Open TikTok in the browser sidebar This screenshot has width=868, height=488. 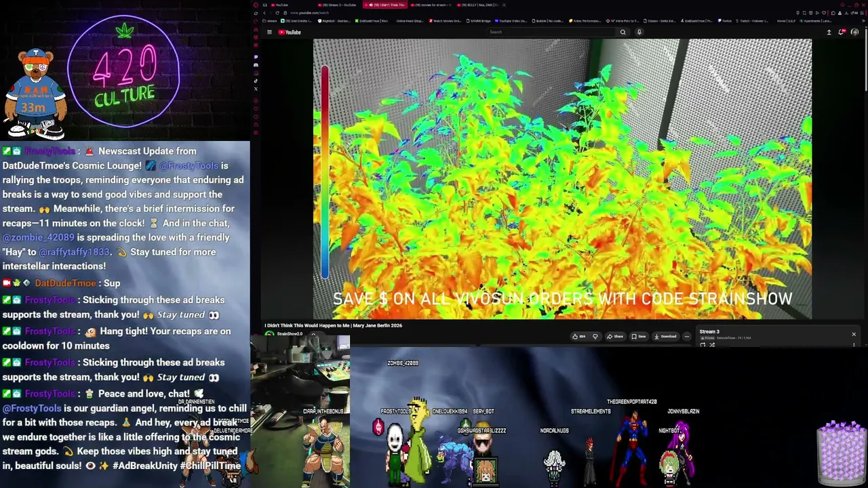pos(256,81)
